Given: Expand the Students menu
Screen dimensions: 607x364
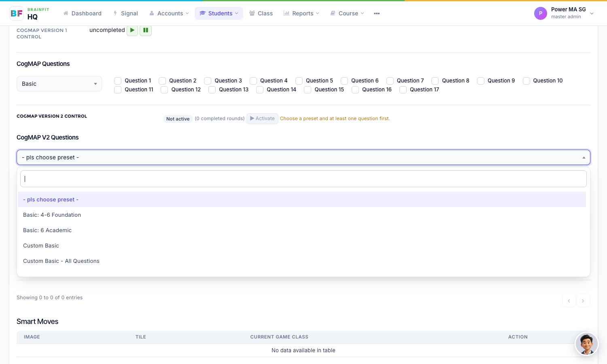Looking at the screenshot, I should [x=219, y=13].
